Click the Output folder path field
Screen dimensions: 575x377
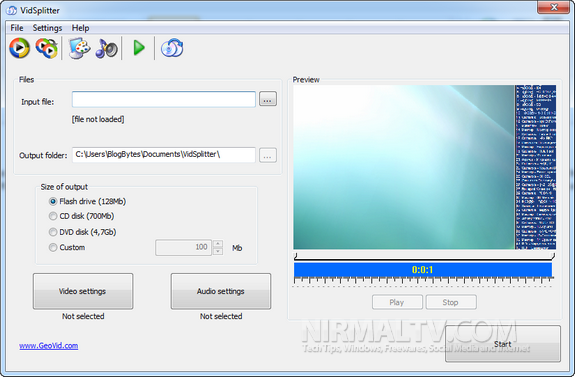164,155
